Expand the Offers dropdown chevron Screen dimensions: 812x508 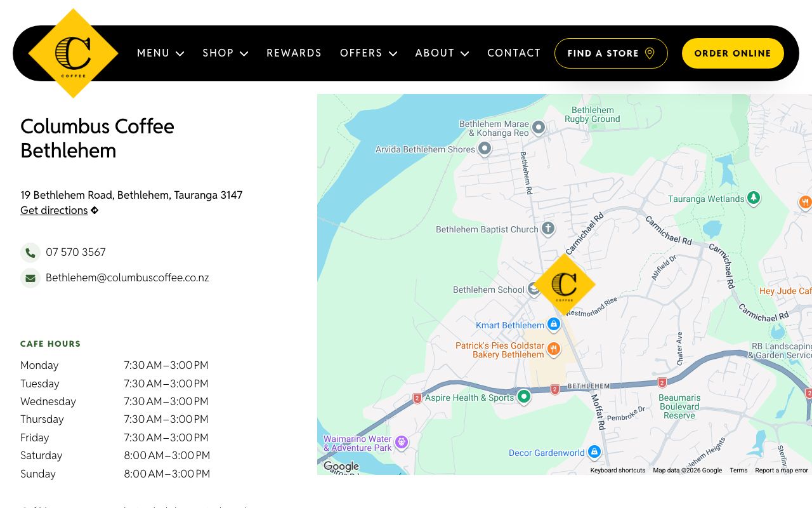click(x=393, y=54)
